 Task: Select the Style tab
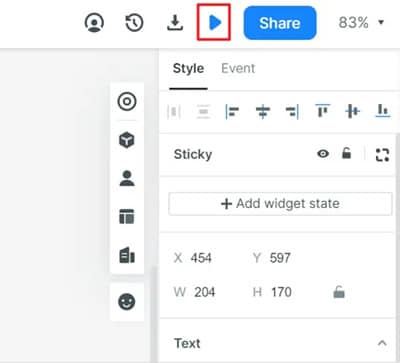tap(188, 69)
